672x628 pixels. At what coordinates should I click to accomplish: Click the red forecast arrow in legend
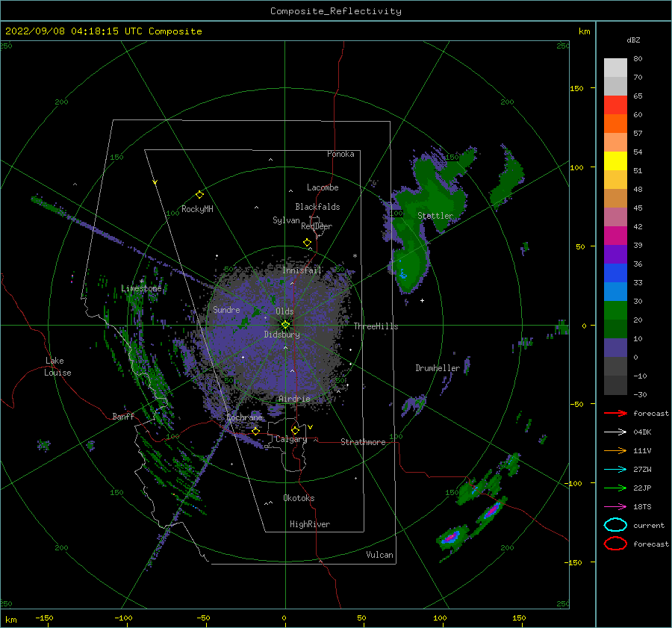pos(615,413)
